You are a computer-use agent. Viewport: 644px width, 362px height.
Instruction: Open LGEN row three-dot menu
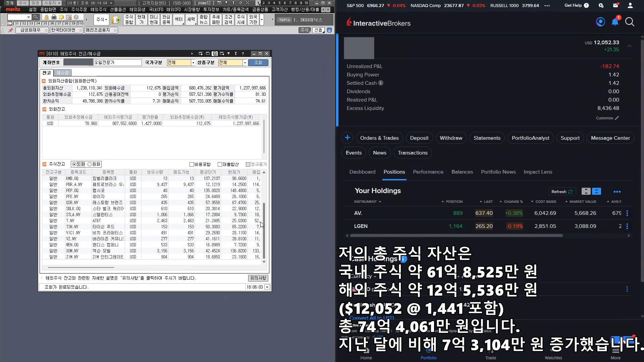[627, 226]
